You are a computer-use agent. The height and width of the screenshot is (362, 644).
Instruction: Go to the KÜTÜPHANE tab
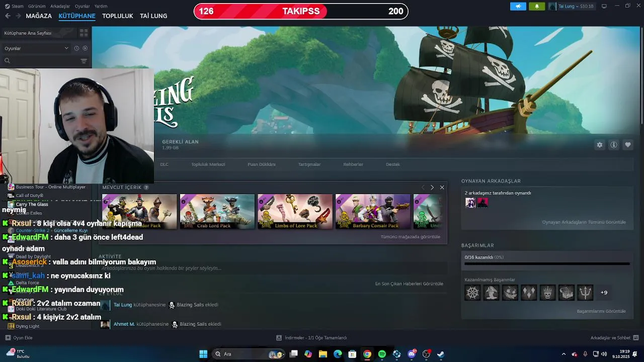[77, 16]
